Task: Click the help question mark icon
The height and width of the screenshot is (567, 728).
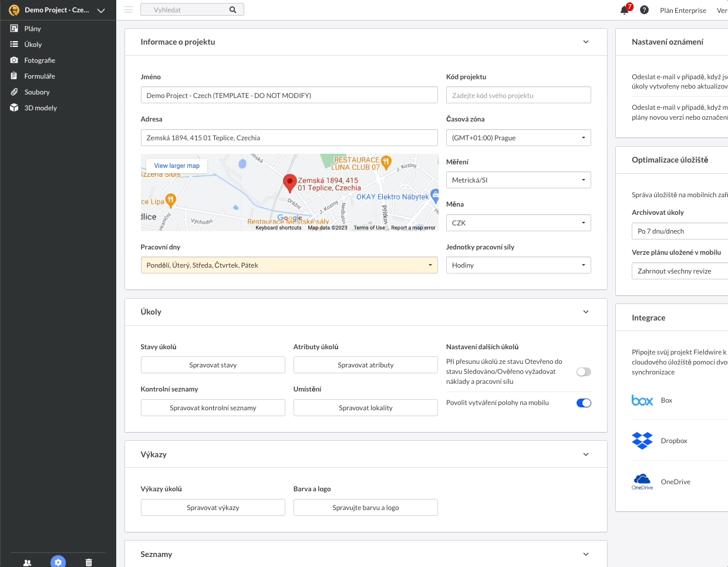Action: (644, 10)
